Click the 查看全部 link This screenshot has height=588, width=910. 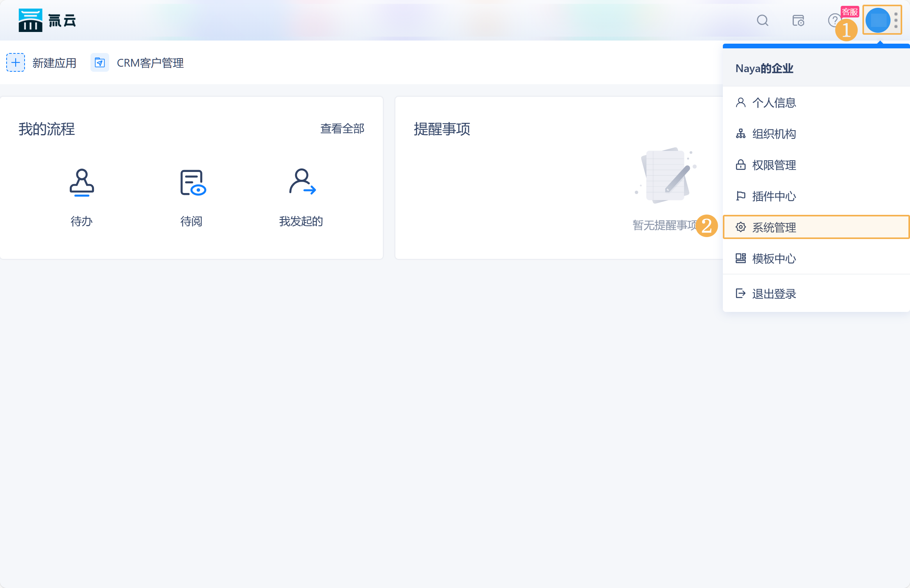point(342,129)
